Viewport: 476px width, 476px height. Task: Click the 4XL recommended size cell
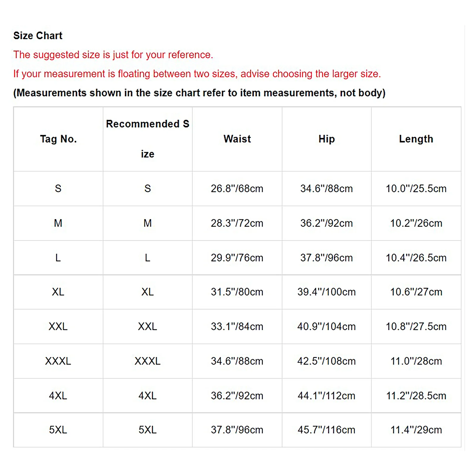pos(148,396)
